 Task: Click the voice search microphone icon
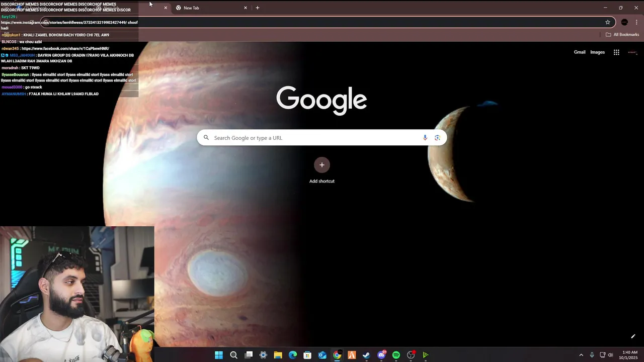[x=425, y=138]
